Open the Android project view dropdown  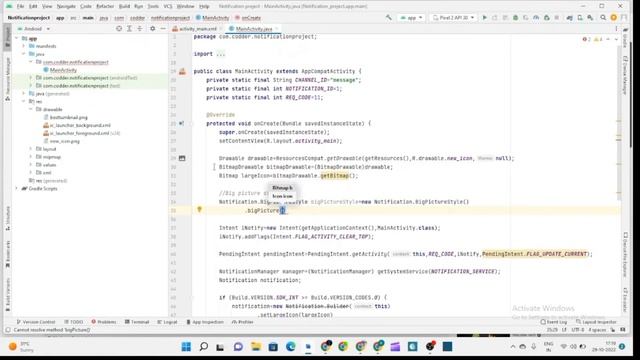(34, 29)
